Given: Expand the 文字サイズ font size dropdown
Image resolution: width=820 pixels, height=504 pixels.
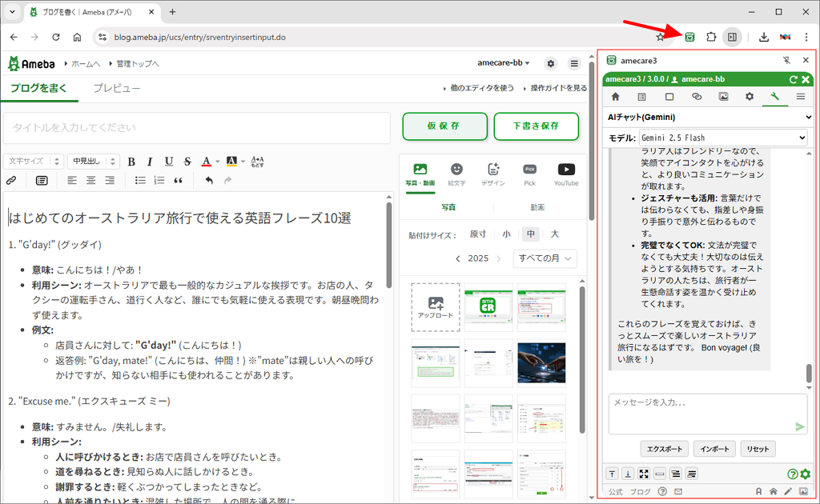Looking at the screenshot, I should pyautogui.click(x=34, y=162).
